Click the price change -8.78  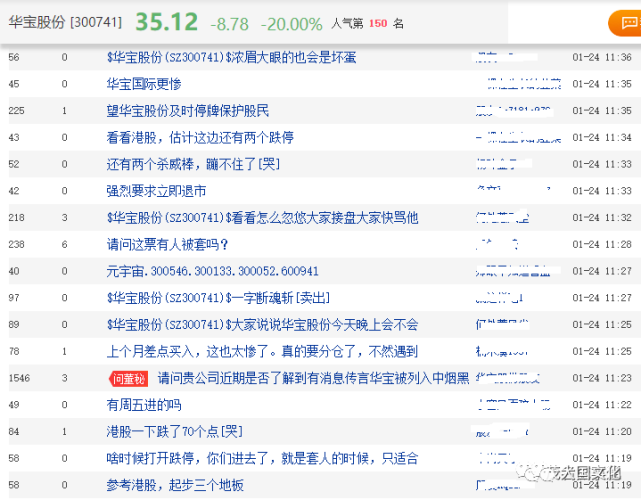pos(229,24)
